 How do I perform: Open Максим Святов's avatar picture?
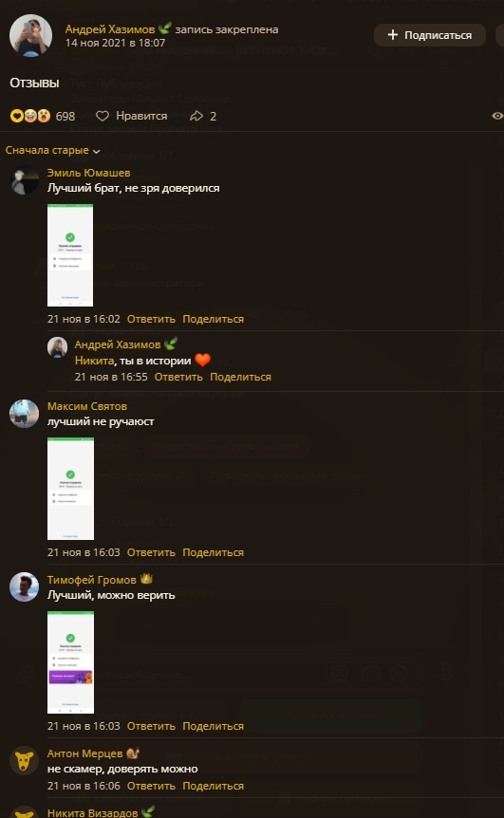pyautogui.click(x=24, y=414)
